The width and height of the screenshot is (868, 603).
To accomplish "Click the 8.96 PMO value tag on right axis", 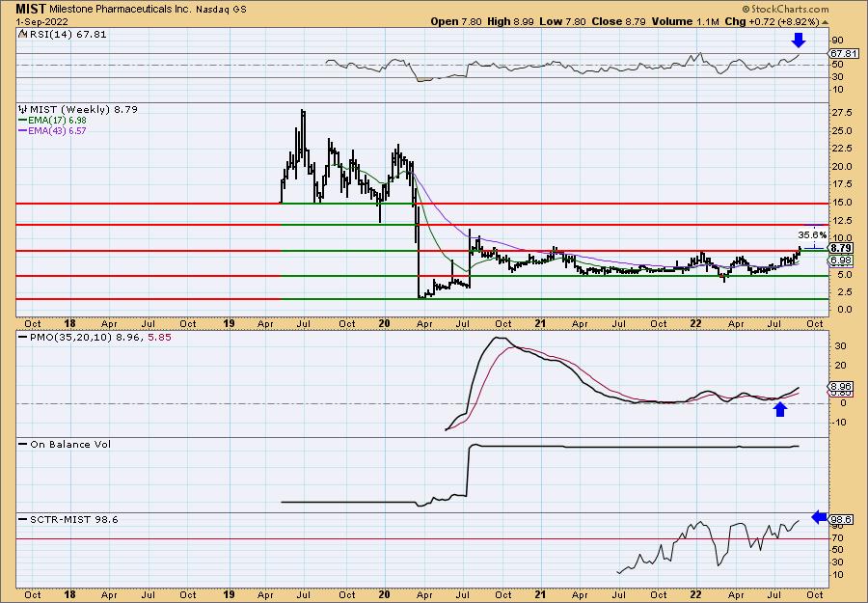I will (x=842, y=387).
